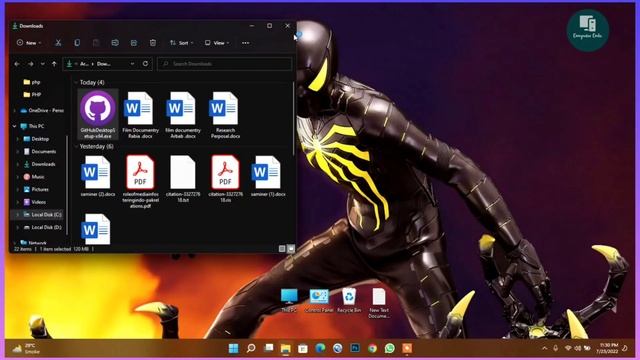Open the Sort options dropdown
Viewport: 640px width, 360px height.
tap(181, 43)
